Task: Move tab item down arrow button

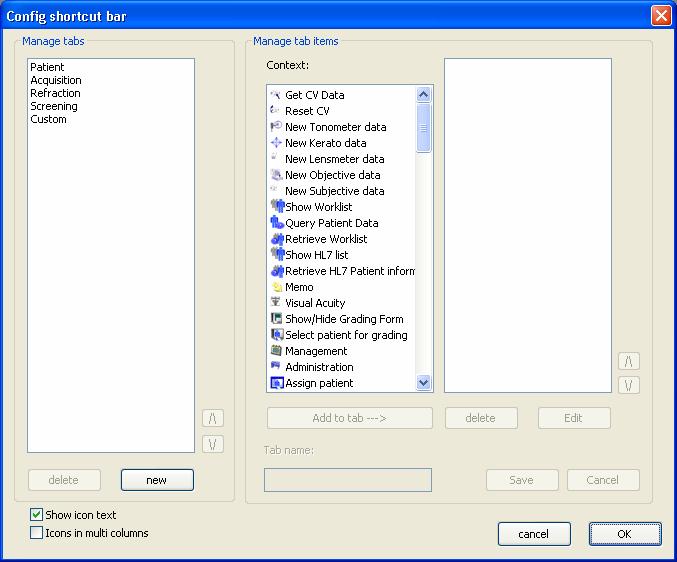Action: point(629,385)
